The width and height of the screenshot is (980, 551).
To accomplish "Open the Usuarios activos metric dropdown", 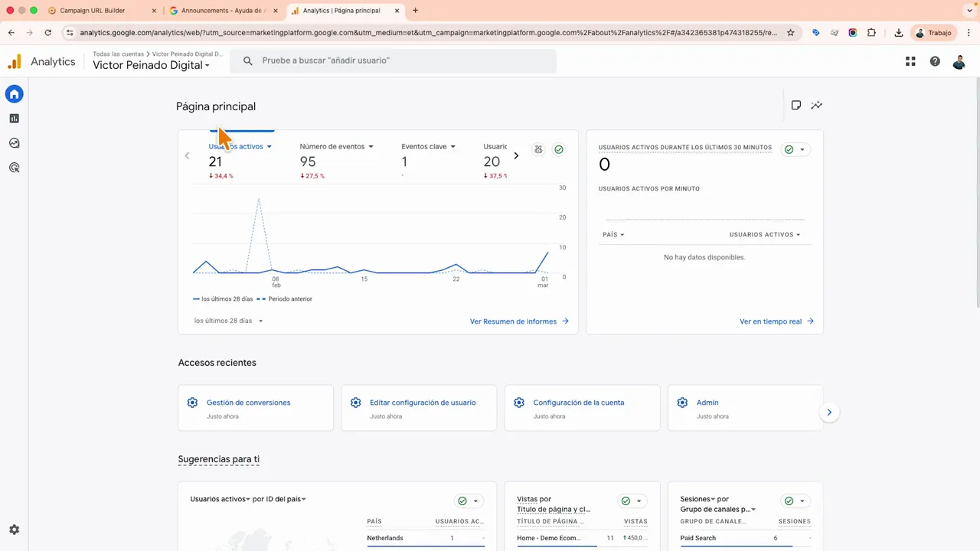I will (x=240, y=146).
